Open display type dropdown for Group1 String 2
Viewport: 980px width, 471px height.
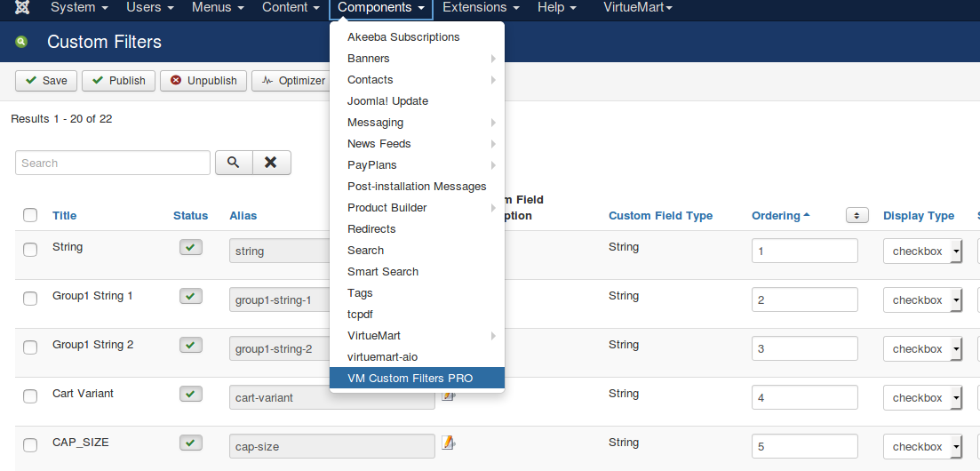[922, 348]
